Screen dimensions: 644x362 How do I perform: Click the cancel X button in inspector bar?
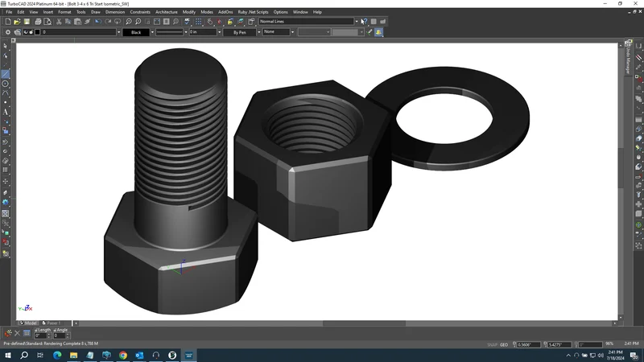(17, 333)
